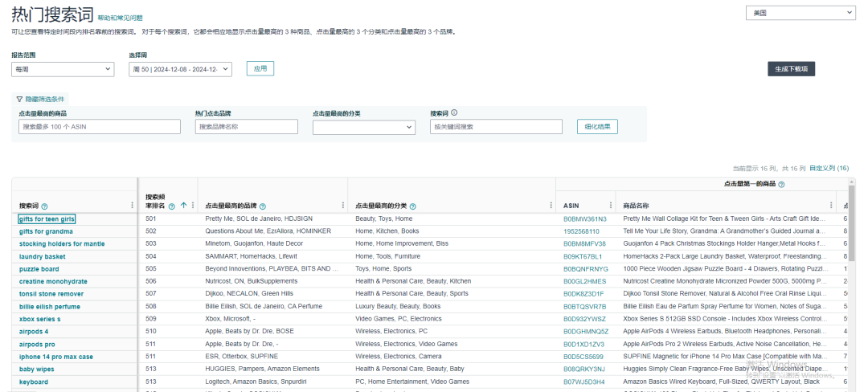Focus the 搜索品牌名称 input field
The height and width of the screenshot is (392, 868).
click(x=247, y=127)
